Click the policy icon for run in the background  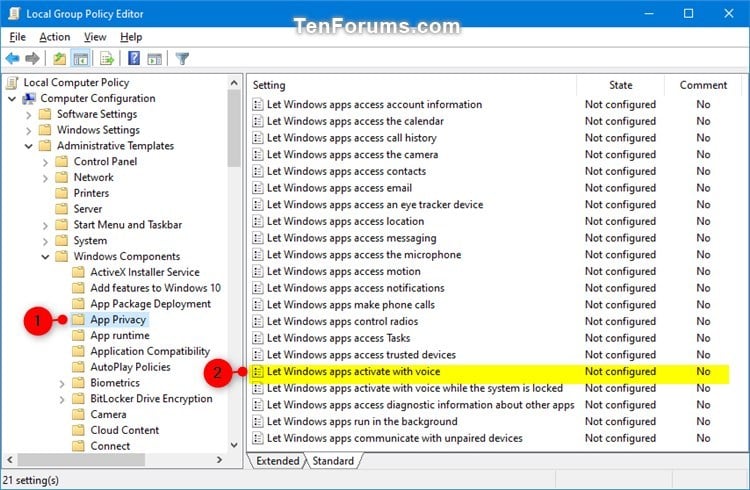tap(258, 422)
